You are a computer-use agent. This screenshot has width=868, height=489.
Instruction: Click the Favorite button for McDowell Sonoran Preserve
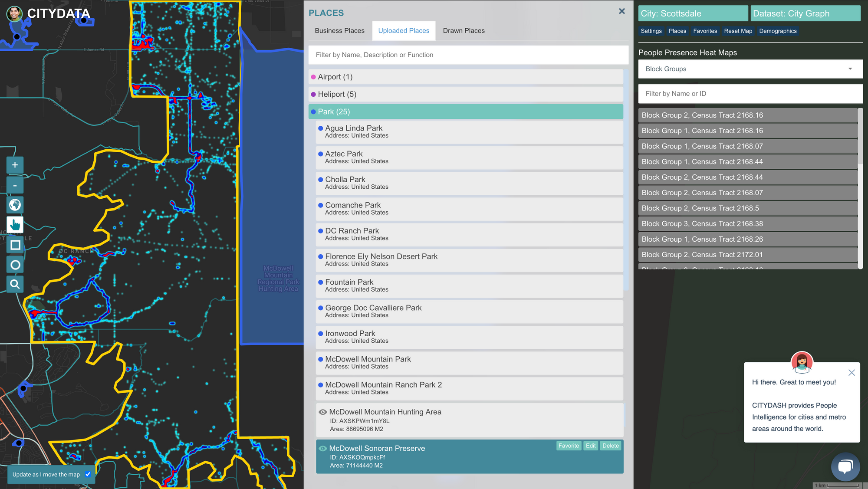[x=568, y=446]
